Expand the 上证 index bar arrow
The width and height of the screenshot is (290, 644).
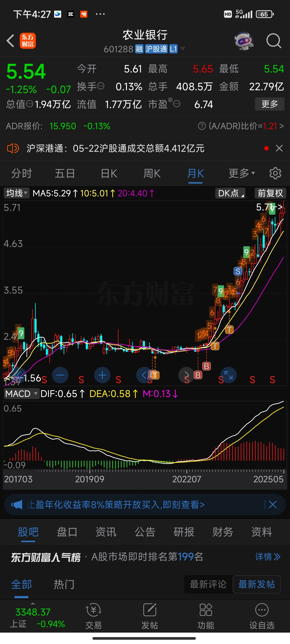coord(33,603)
